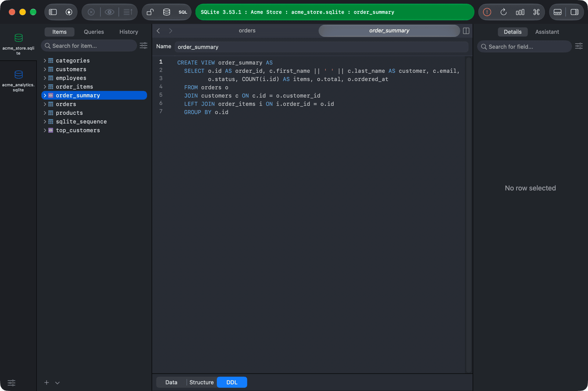Expand the top_customers view row

(x=45, y=130)
